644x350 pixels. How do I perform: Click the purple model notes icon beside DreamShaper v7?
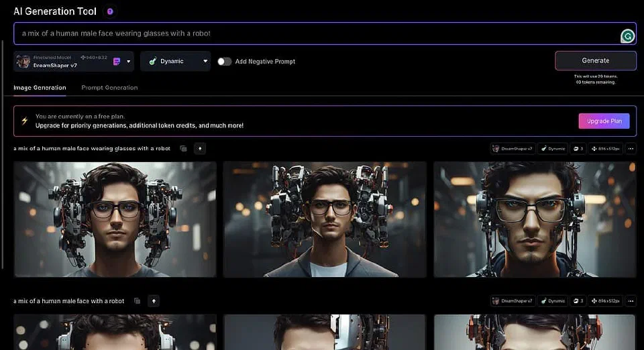[117, 62]
